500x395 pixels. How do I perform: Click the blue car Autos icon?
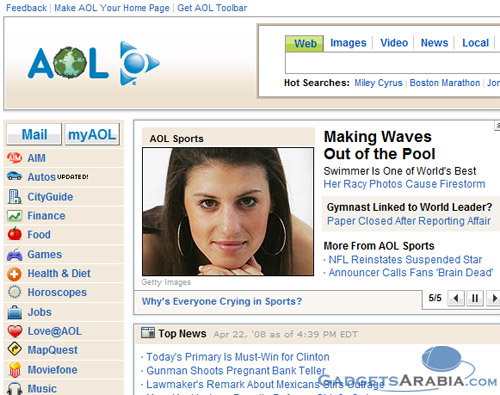coord(15,176)
